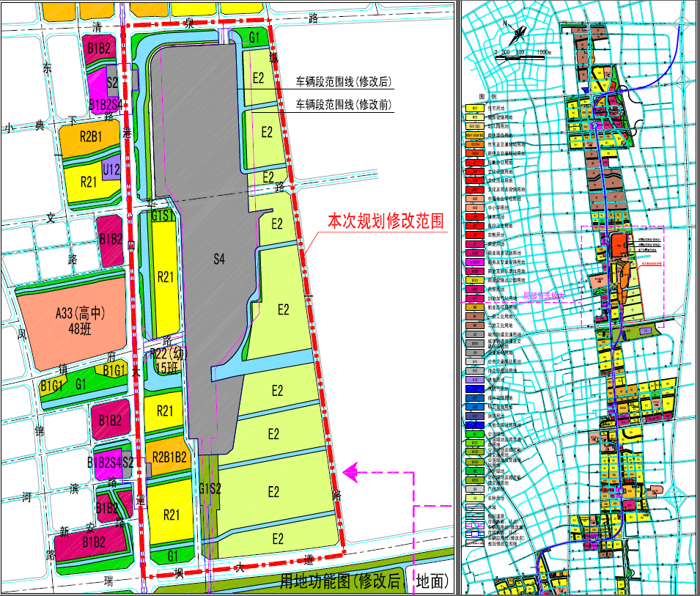The image size is (700, 596).
Task: Select the orange R2B1 parcel
Action: 92,136
